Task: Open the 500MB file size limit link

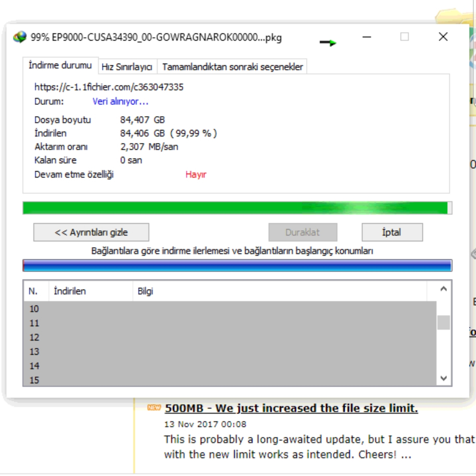Action: point(291,408)
